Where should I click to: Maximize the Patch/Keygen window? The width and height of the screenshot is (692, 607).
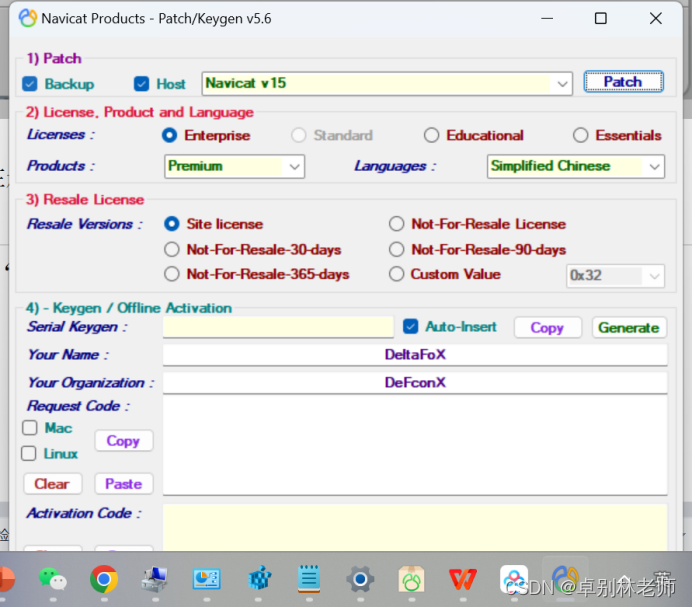[x=601, y=18]
